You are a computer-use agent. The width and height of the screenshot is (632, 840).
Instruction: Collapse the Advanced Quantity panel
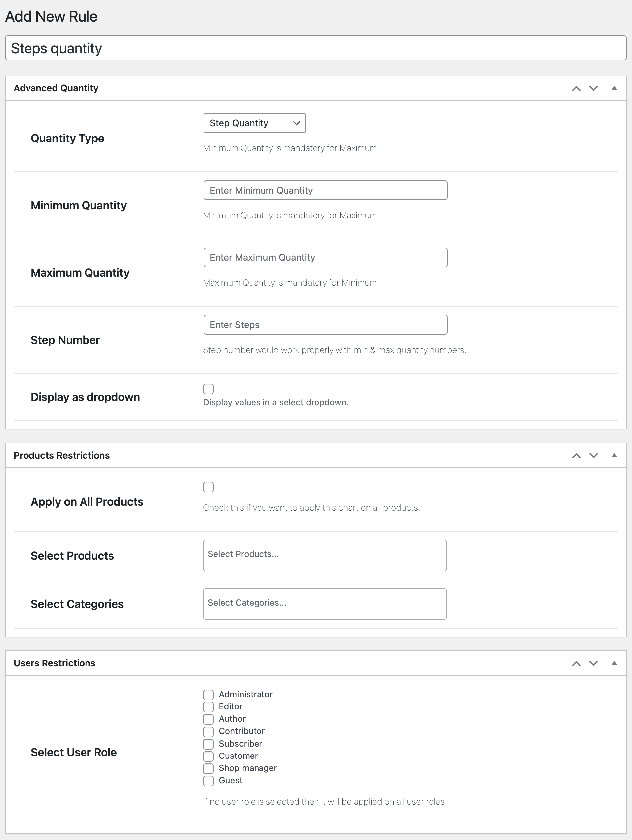pos(614,88)
